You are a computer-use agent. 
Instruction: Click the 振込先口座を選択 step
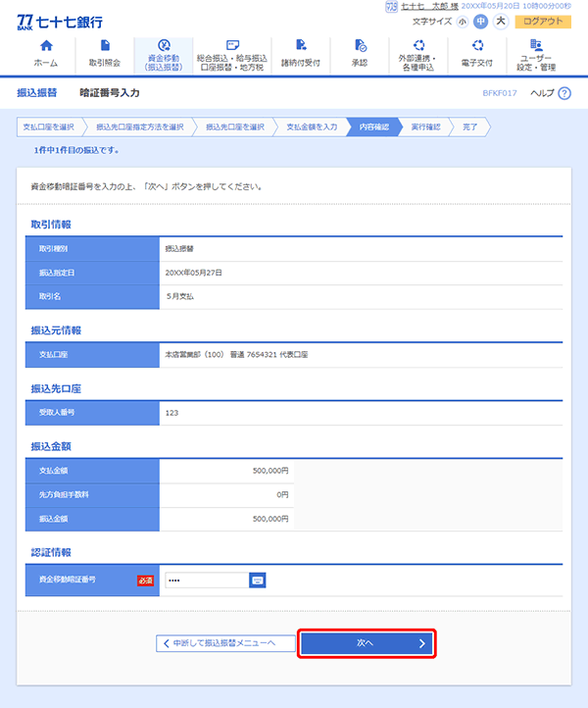click(235, 126)
